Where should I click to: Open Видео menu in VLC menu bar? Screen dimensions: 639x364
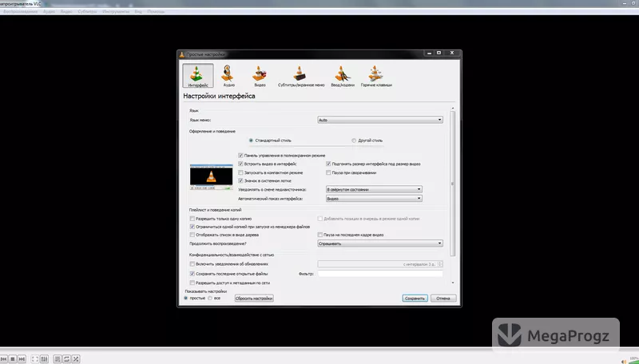(66, 11)
